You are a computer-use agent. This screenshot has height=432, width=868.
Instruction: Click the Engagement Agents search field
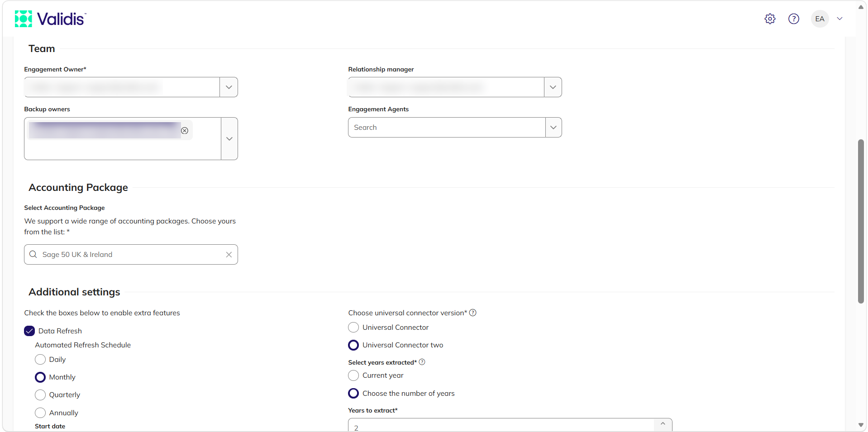pyautogui.click(x=447, y=127)
